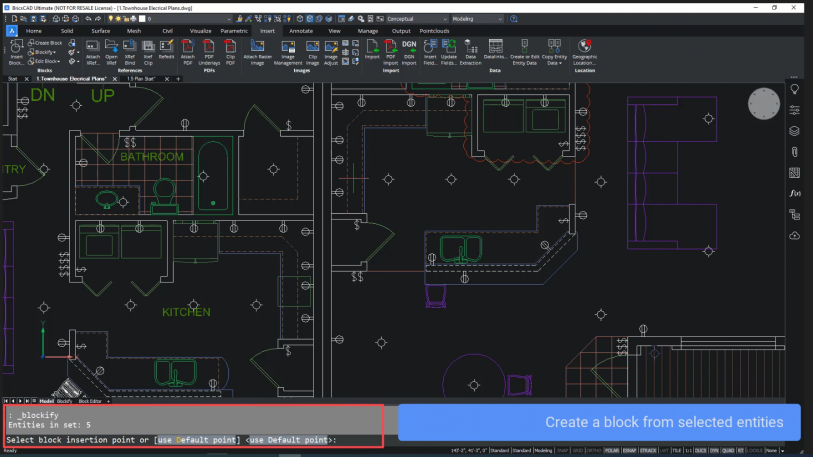Open the Layers panel icon in sidebar
813x457 pixels.
[x=794, y=131]
